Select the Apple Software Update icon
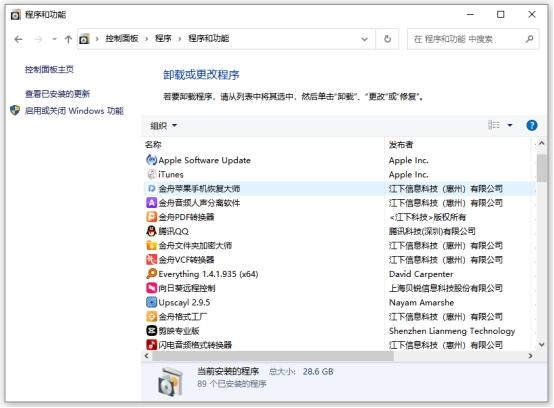Viewport: 554px width, 408px height. point(151,160)
